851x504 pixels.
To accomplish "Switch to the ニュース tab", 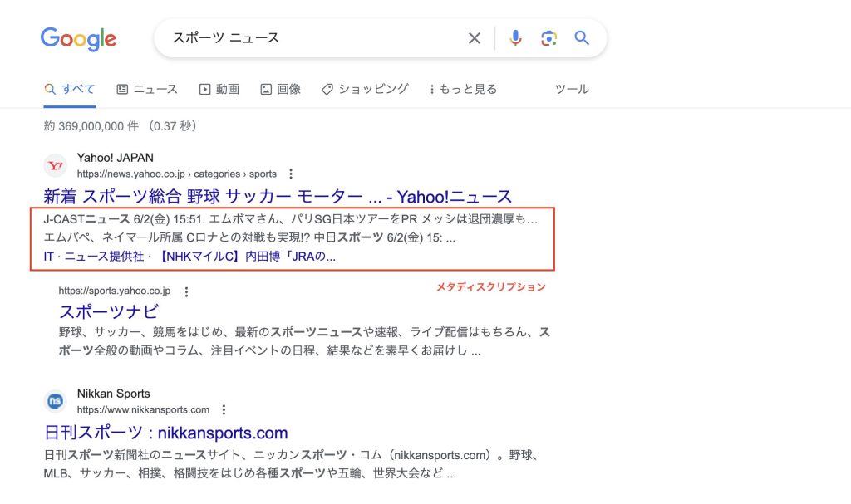I will [147, 89].
